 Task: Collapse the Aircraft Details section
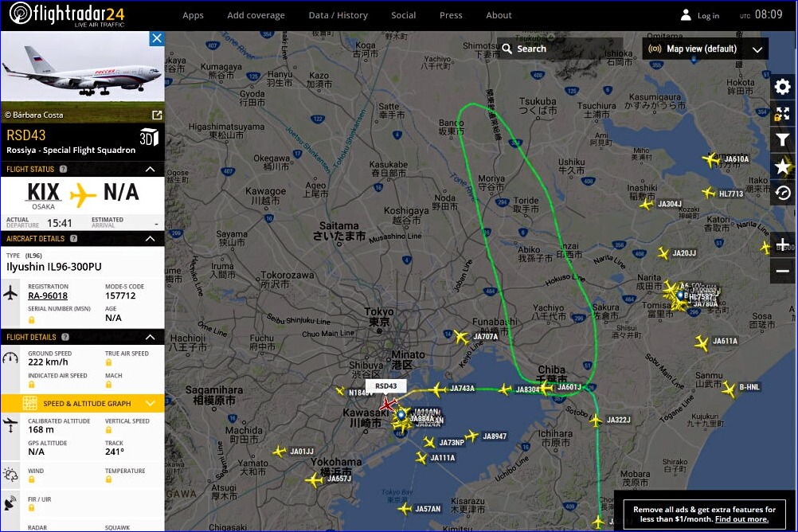point(151,238)
